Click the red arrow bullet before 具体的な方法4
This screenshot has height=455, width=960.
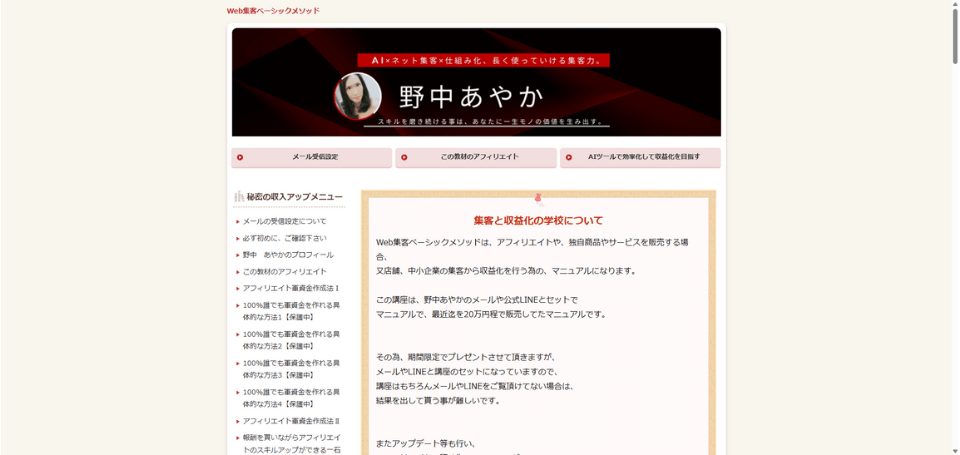[x=238, y=392]
